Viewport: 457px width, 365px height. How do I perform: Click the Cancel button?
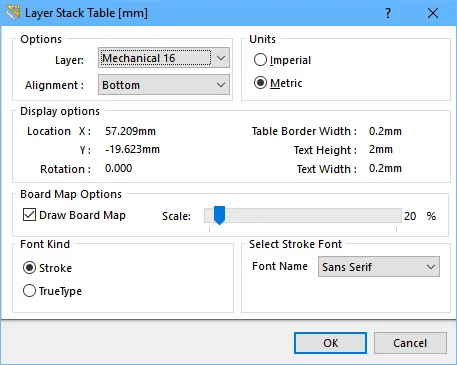click(410, 343)
